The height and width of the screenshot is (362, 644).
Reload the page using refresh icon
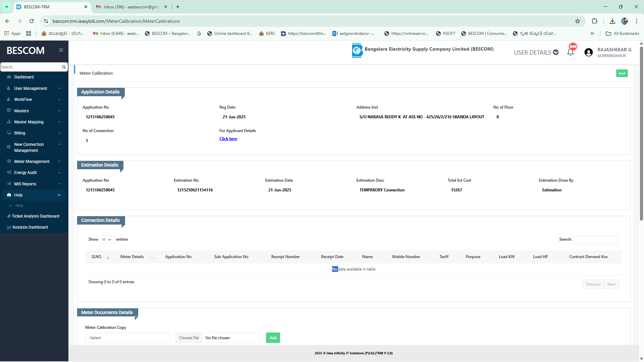click(32, 21)
